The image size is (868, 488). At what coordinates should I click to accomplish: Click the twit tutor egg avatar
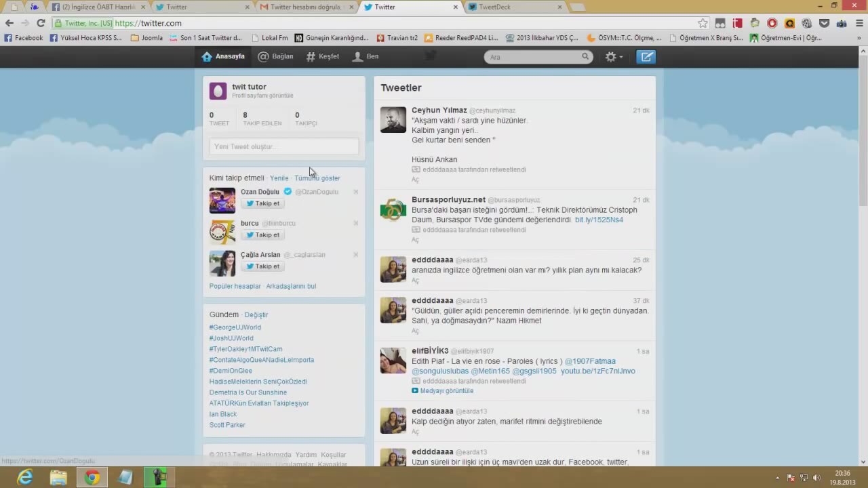pyautogui.click(x=218, y=91)
